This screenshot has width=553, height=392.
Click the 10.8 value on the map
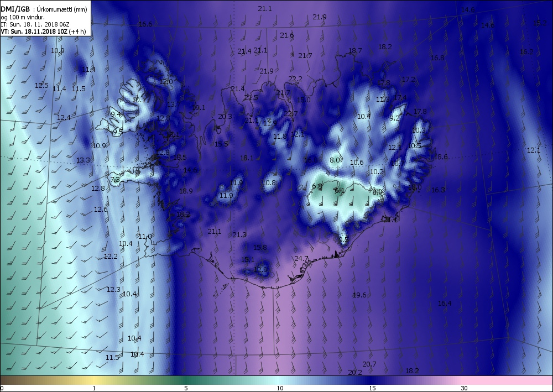pyautogui.click(x=269, y=182)
